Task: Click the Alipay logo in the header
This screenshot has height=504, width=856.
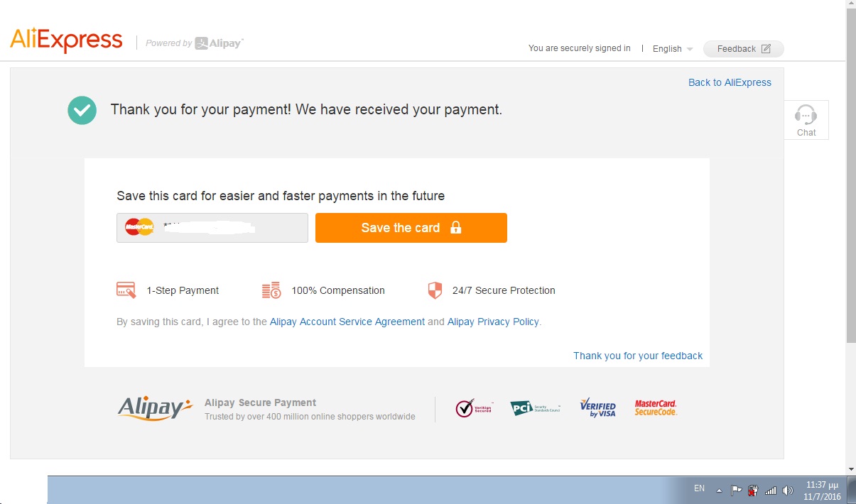Action: (x=219, y=43)
